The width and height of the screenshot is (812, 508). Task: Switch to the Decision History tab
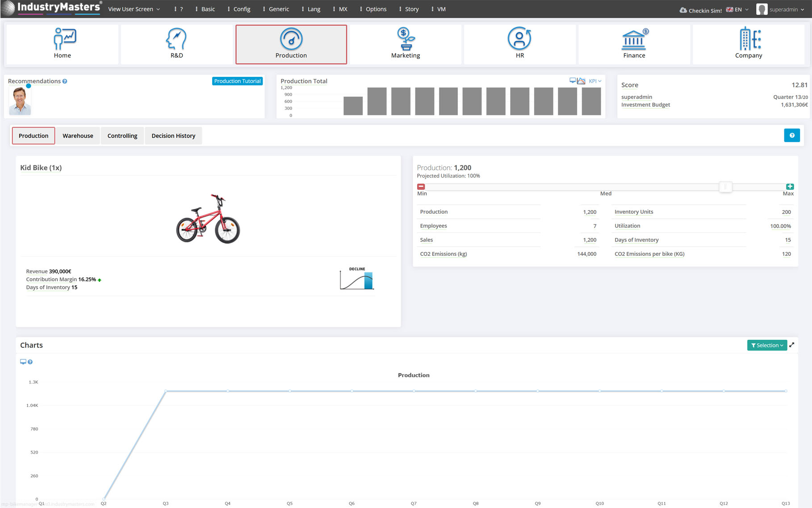point(173,136)
